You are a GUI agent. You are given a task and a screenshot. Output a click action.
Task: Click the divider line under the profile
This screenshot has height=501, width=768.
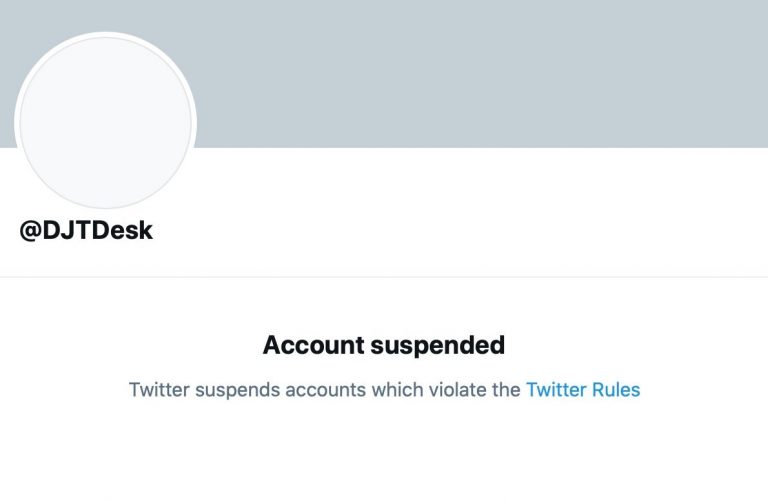tap(384, 277)
